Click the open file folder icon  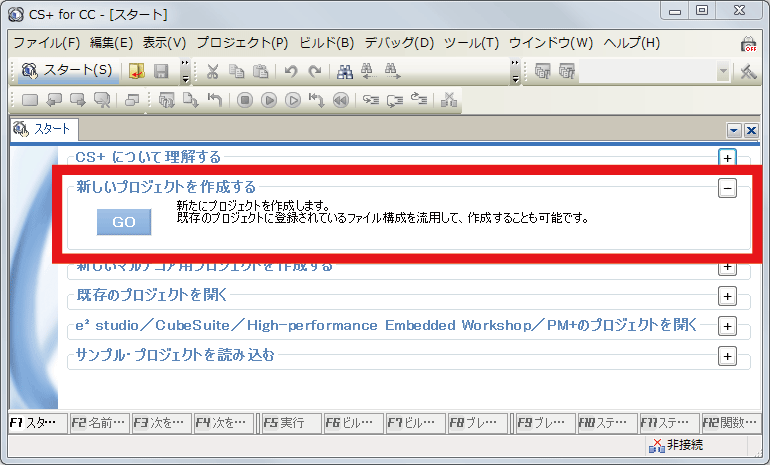pyautogui.click(x=136, y=72)
